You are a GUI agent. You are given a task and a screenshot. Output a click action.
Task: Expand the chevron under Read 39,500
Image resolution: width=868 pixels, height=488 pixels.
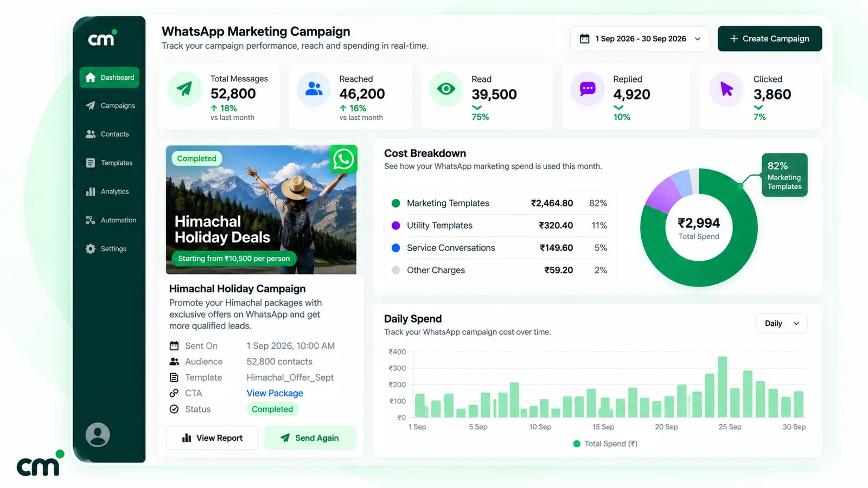tap(477, 107)
